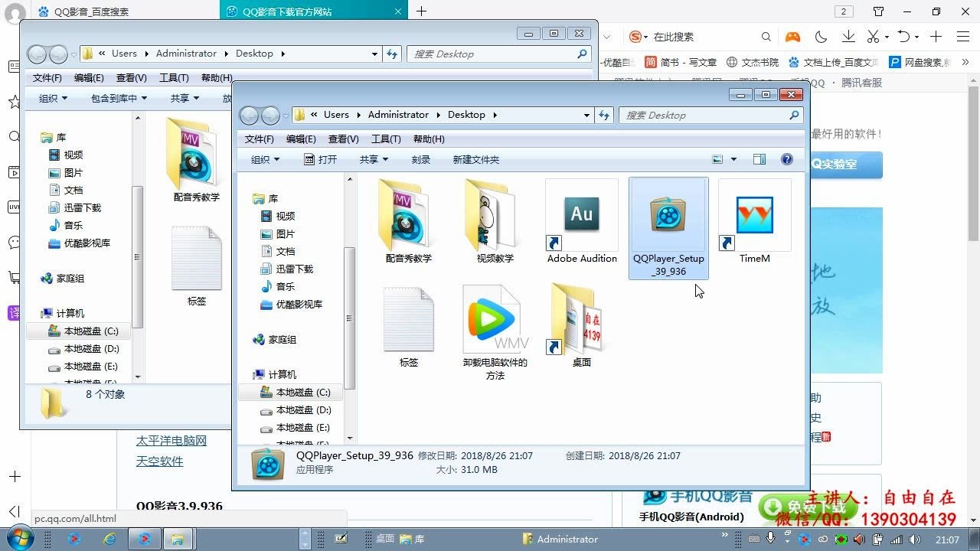Image resolution: width=980 pixels, height=551 pixels.
Task: Open 文件(F) menu in back Explorer window
Action: [47, 77]
